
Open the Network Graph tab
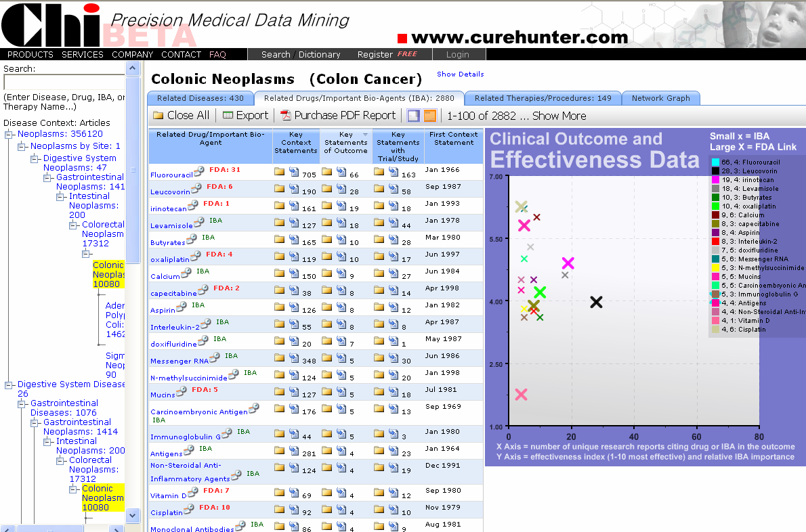(660, 98)
